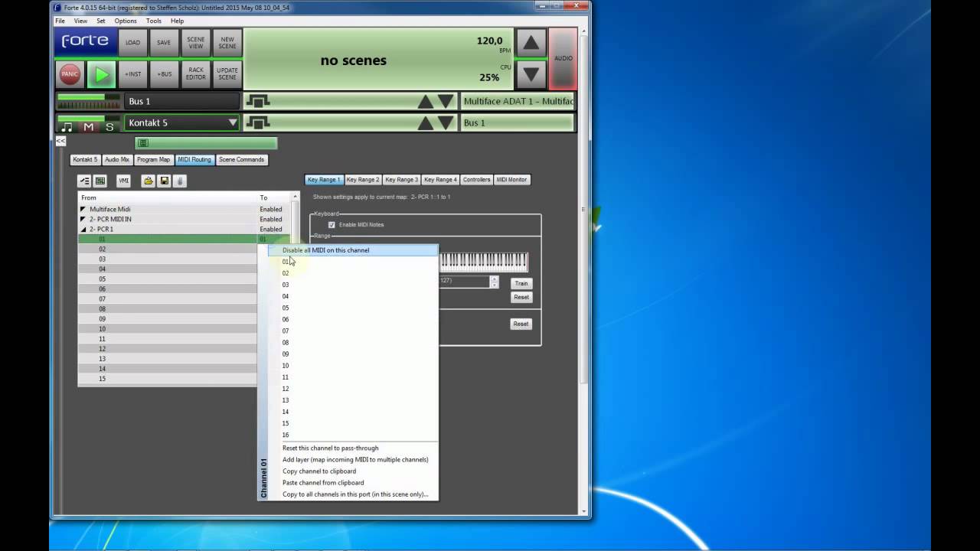Adjust Bus 1 volume slider
980x551 pixels.
(x=89, y=98)
